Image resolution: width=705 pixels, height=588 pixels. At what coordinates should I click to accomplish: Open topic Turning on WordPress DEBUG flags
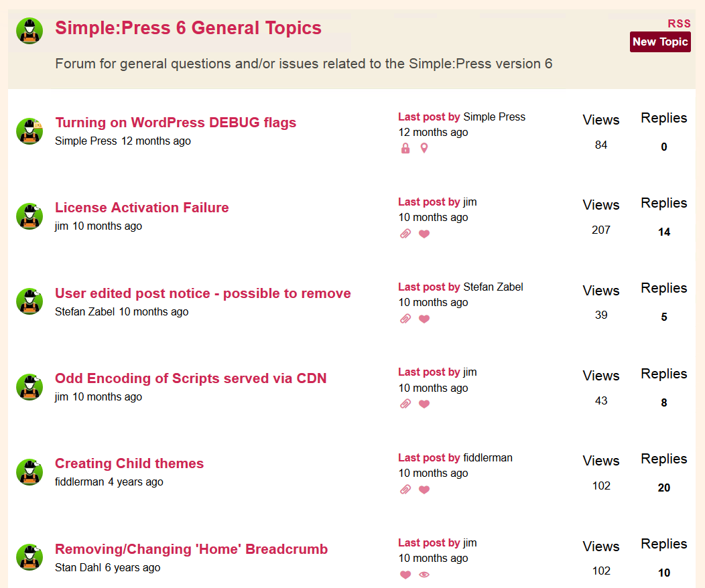[x=176, y=123]
